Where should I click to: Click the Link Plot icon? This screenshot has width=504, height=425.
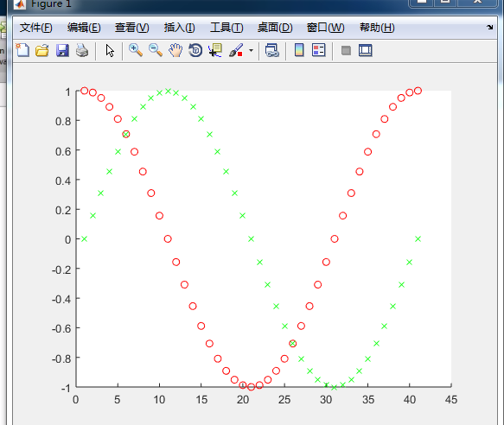click(x=272, y=50)
